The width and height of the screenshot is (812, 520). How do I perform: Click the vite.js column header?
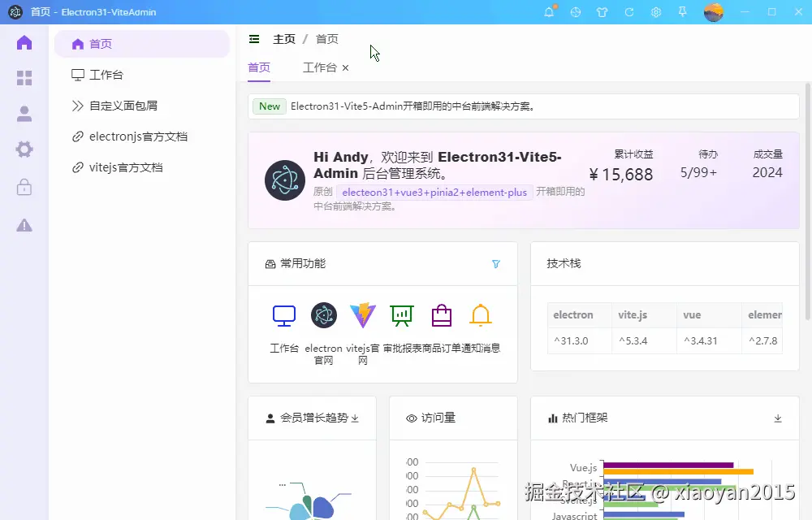tap(644, 315)
